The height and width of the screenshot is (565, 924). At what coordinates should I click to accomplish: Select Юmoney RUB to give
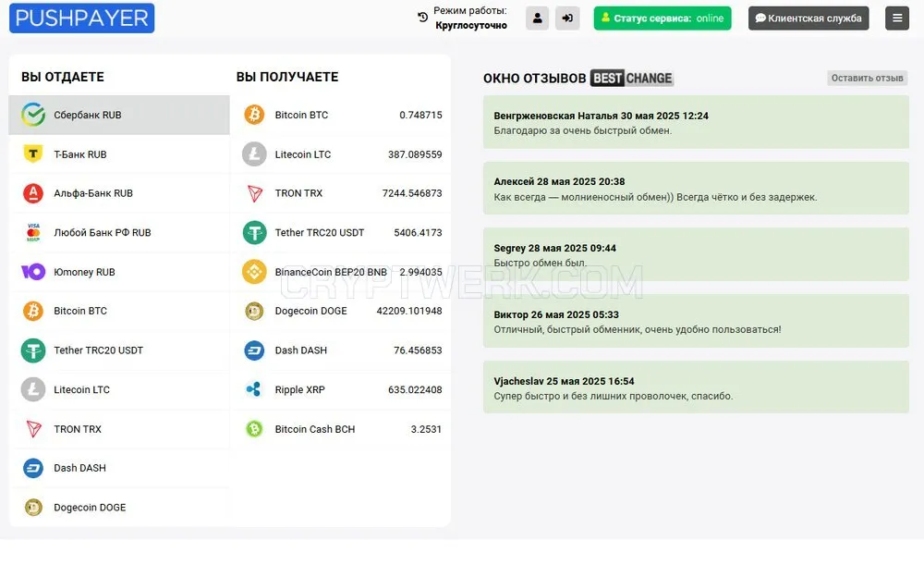119,272
